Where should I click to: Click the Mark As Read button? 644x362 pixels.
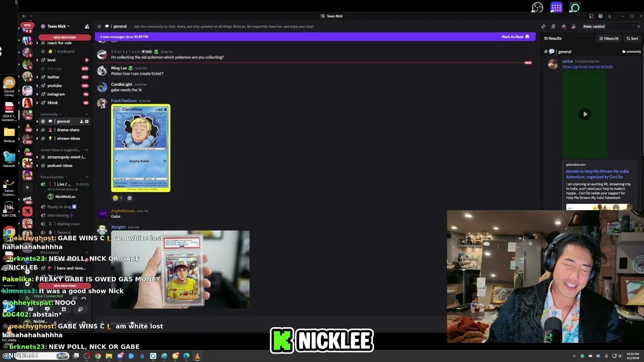(515, 37)
